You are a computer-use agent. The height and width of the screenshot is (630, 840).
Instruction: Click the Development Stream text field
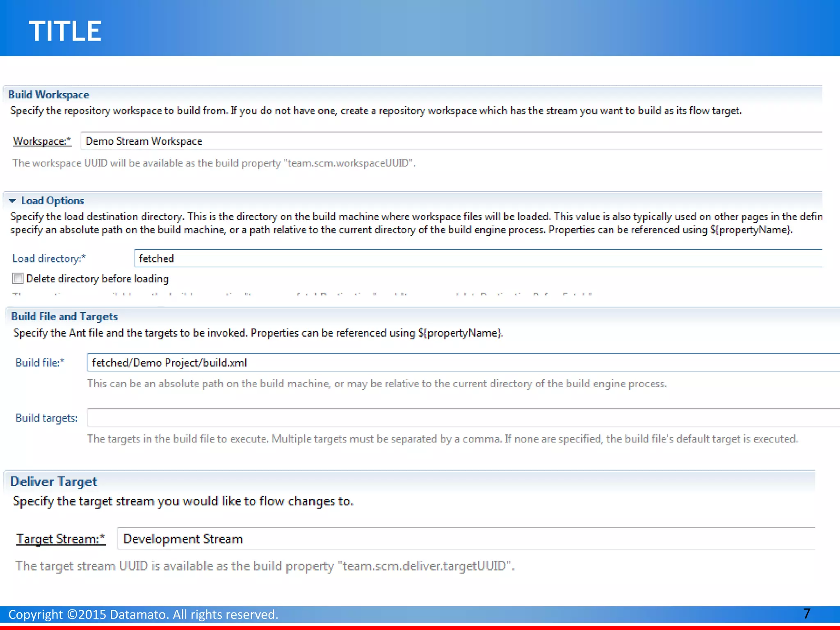(466, 539)
